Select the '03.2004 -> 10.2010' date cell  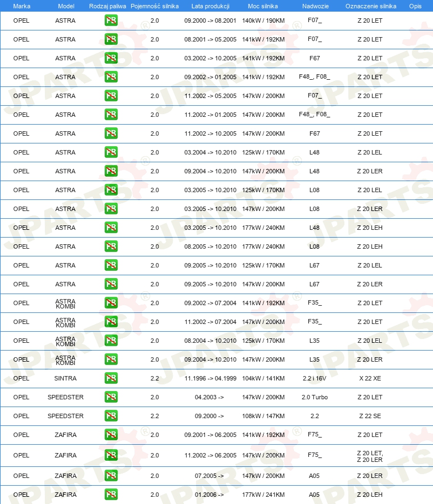(210, 152)
